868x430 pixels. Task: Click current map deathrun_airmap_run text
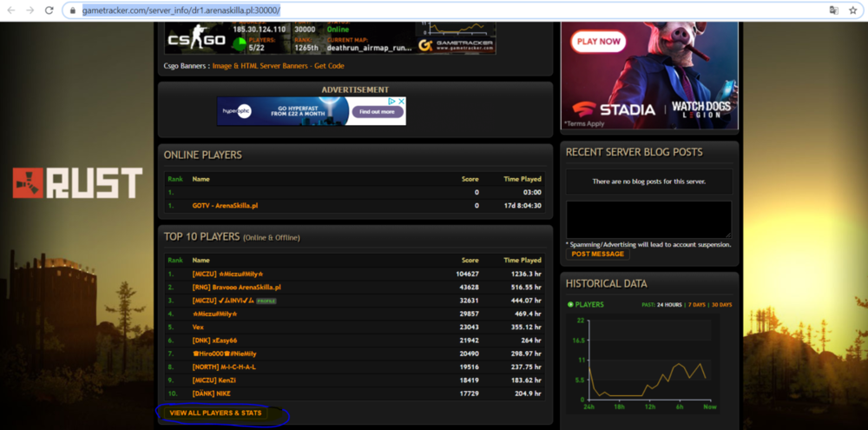click(369, 47)
